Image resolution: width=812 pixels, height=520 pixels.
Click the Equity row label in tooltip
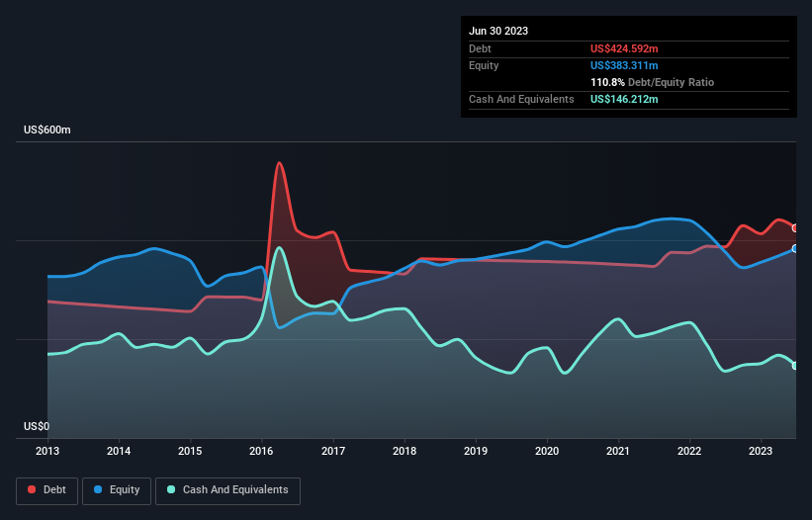[x=484, y=65]
